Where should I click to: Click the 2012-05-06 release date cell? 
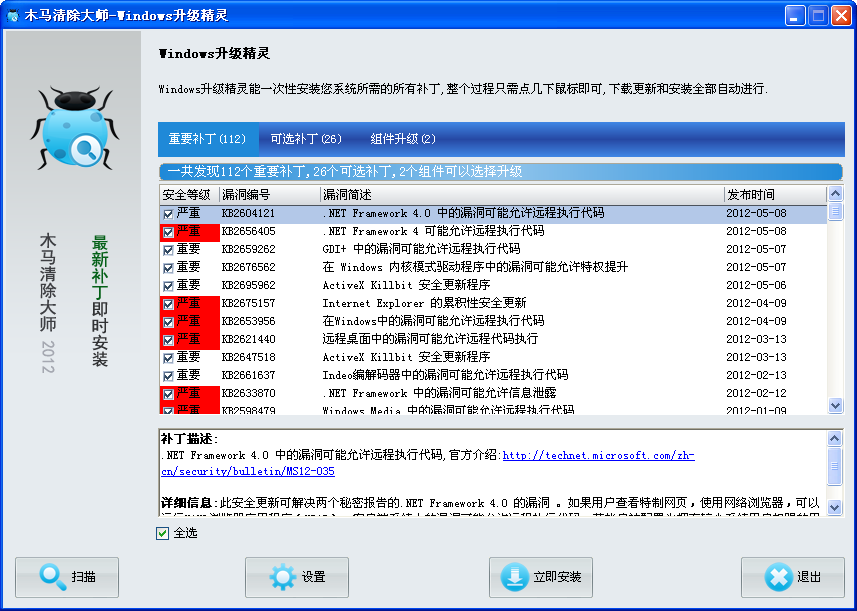tap(756, 286)
